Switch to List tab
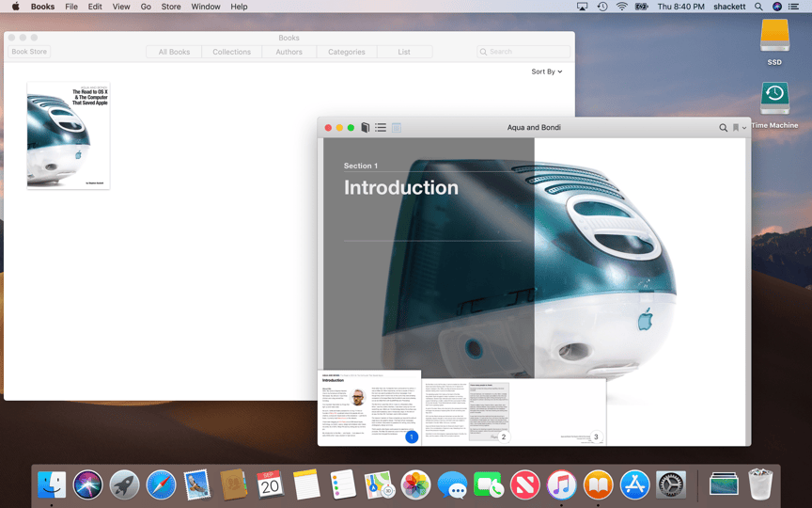The width and height of the screenshot is (812, 508). 404,52
